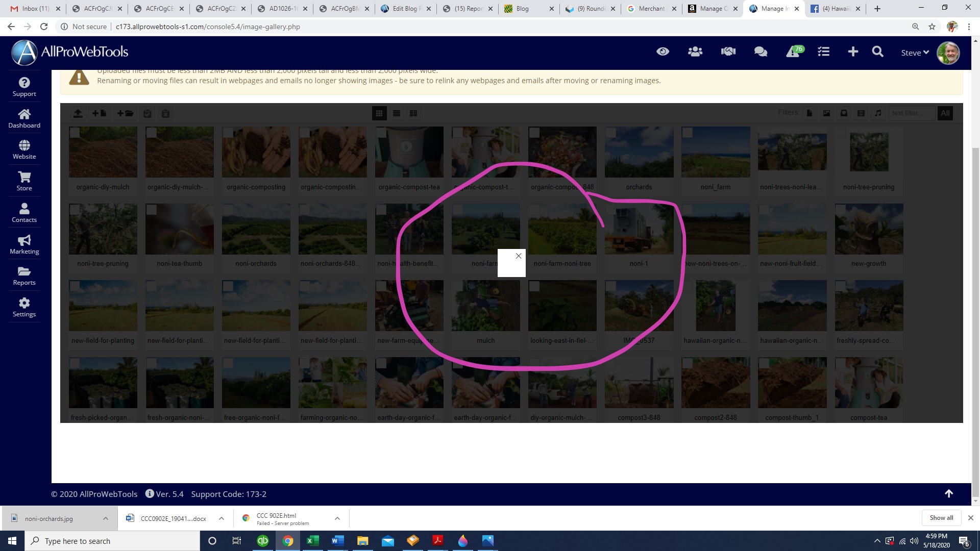Click the text filter input field
Image resolution: width=980 pixels, height=551 pixels.
pos(912,113)
